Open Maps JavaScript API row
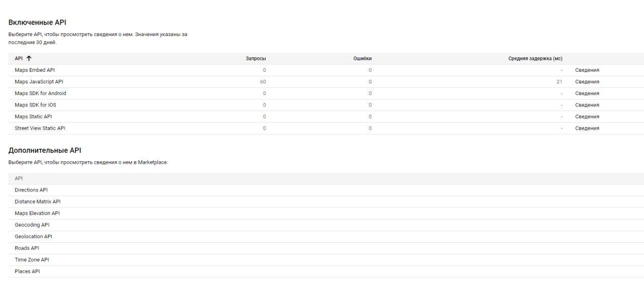Screen dimensions: 644x302 (x=326, y=82)
